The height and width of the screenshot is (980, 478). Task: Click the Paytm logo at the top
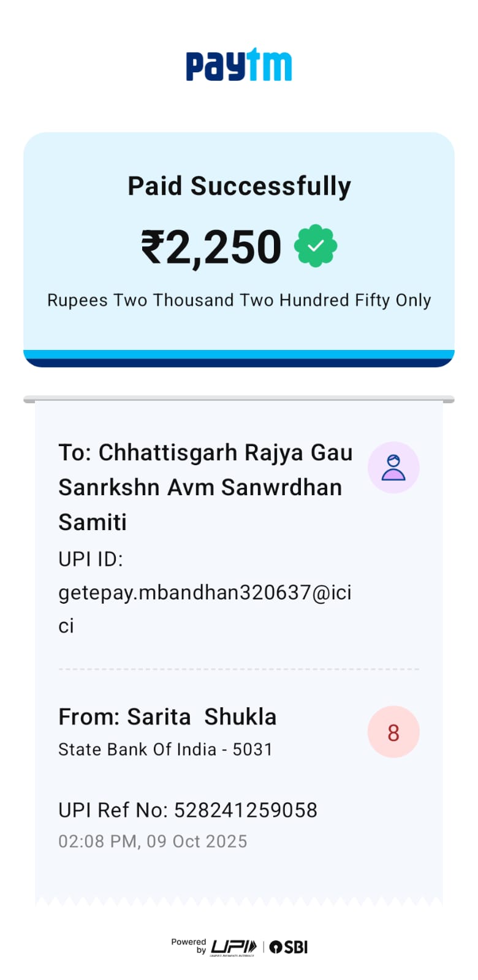[x=239, y=65]
